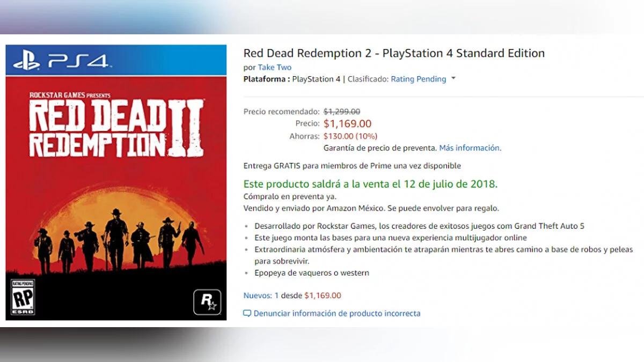Click the PS4 text logo on banner

click(x=79, y=61)
